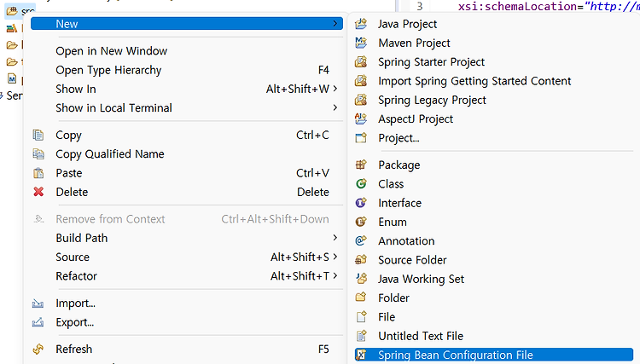Click the Maven Project icon
Image resolution: width=640 pixels, height=364 pixels.
(361, 43)
